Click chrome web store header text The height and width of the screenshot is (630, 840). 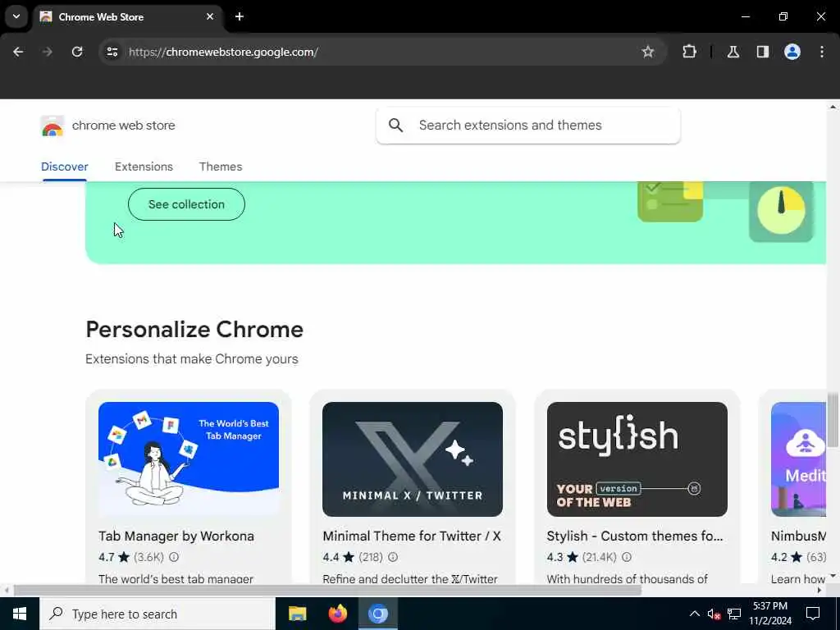(x=124, y=126)
